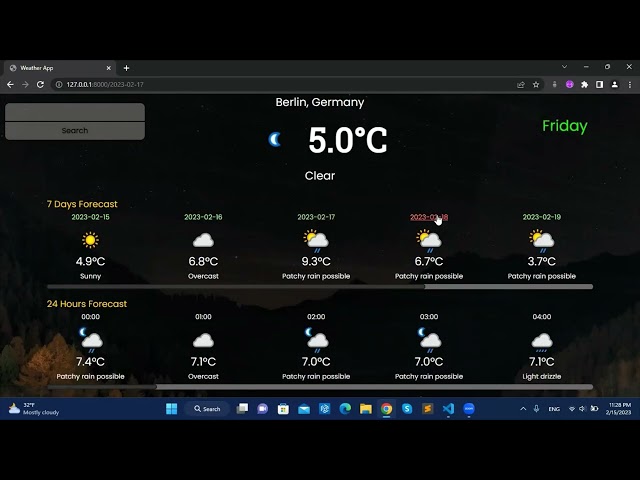640x480 pixels.
Task: Open the Chrome three-dot menu
Action: [x=630, y=84]
